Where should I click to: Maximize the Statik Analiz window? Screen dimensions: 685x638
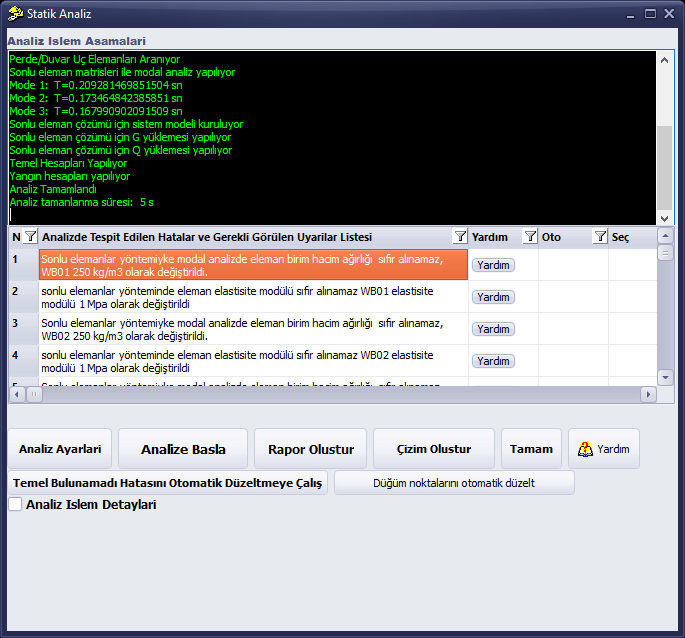650,14
